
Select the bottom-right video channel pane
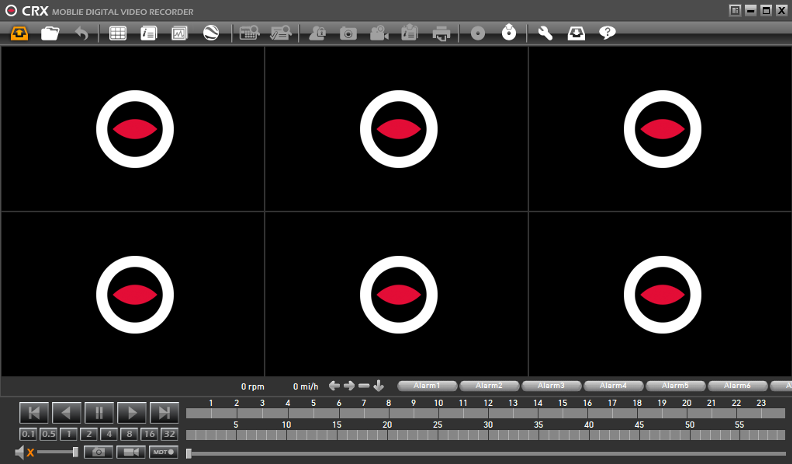tap(660, 294)
